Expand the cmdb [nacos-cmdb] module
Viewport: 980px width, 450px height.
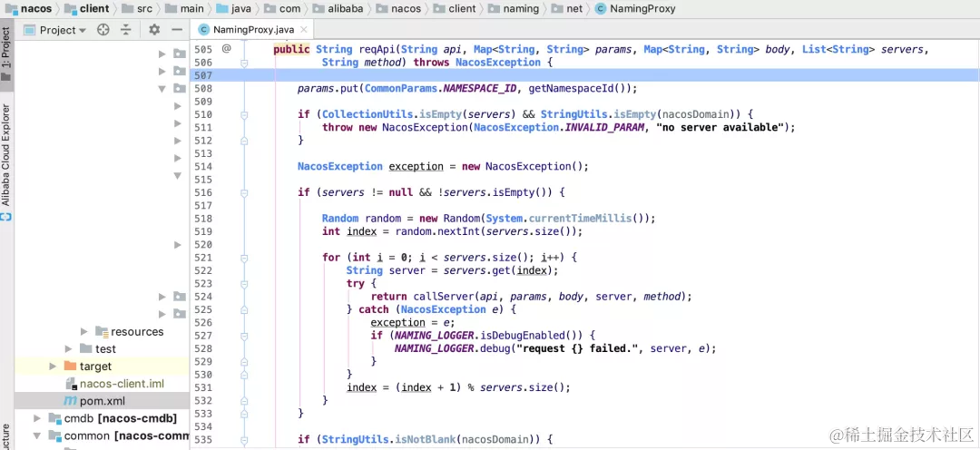click(x=37, y=418)
